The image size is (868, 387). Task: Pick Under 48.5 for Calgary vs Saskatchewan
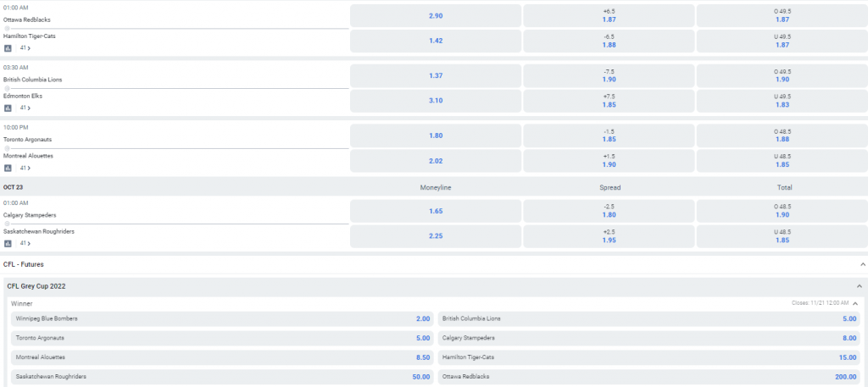pos(782,236)
